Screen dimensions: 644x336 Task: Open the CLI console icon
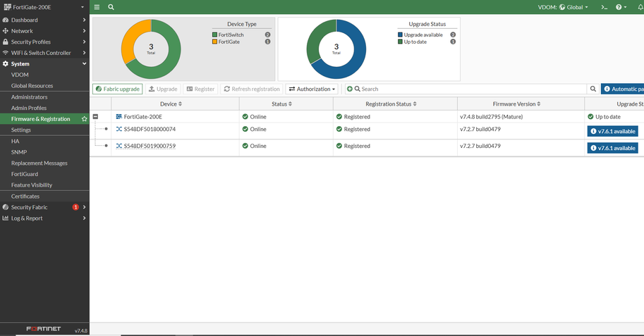pyautogui.click(x=604, y=7)
